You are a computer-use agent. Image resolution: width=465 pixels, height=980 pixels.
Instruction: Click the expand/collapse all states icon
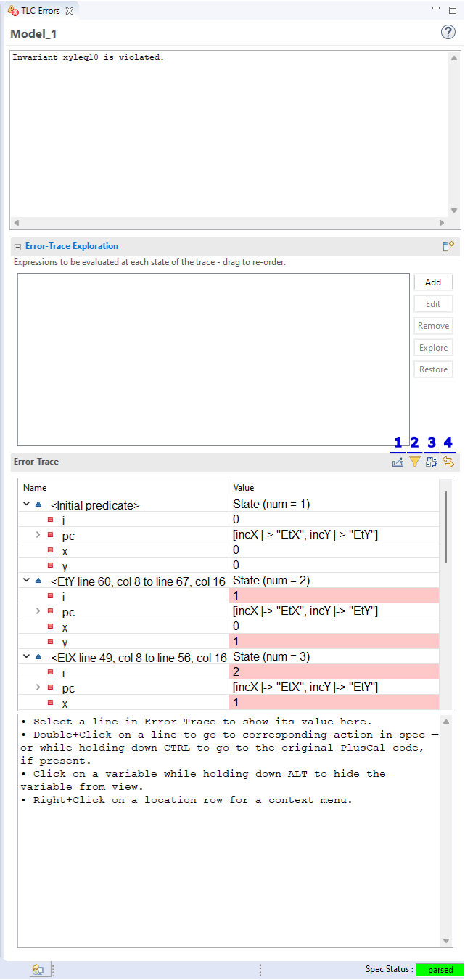(432, 462)
